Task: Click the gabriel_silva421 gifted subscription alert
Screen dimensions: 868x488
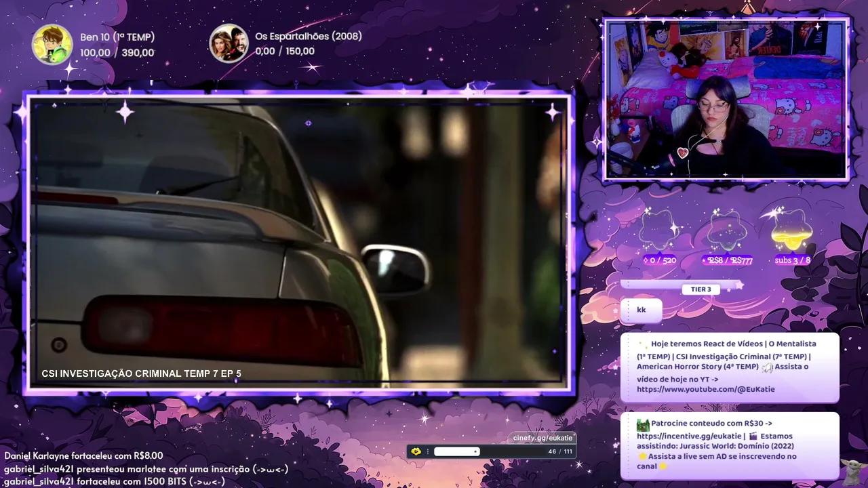Action: point(146,468)
